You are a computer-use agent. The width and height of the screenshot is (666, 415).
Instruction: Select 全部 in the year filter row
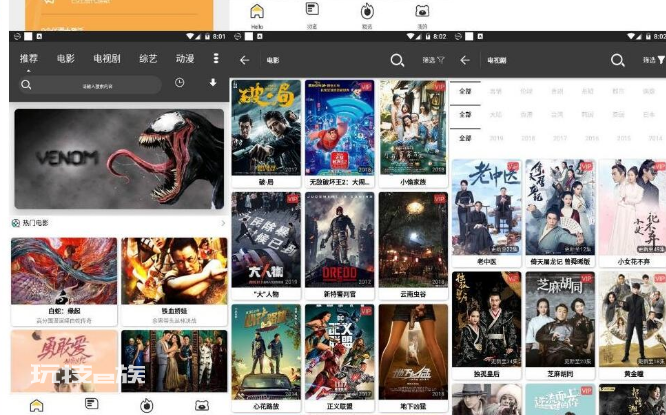[x=466, y=138]
